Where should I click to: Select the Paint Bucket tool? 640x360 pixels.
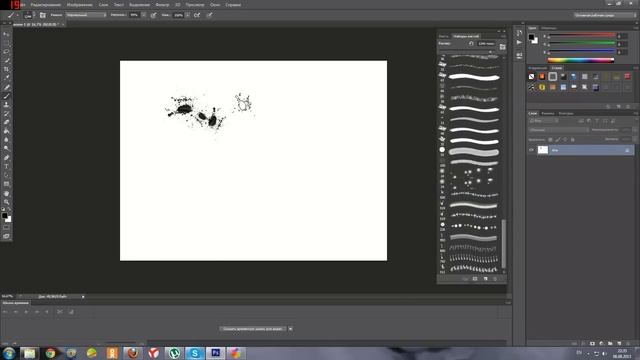point(6,131)
